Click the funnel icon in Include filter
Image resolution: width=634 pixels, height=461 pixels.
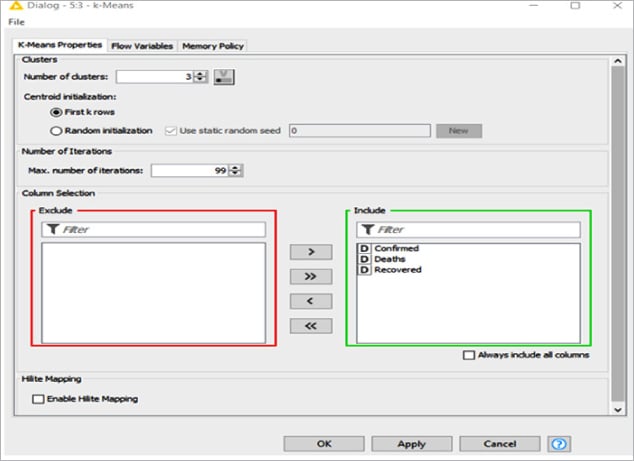368,229
